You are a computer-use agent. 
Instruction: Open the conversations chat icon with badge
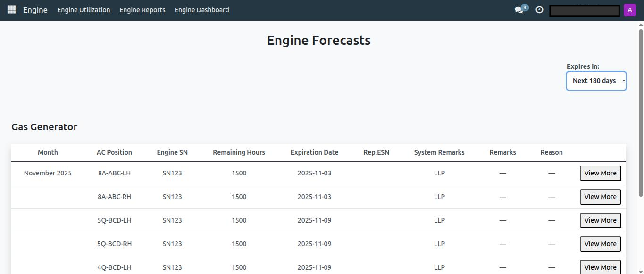coord(521,9)
